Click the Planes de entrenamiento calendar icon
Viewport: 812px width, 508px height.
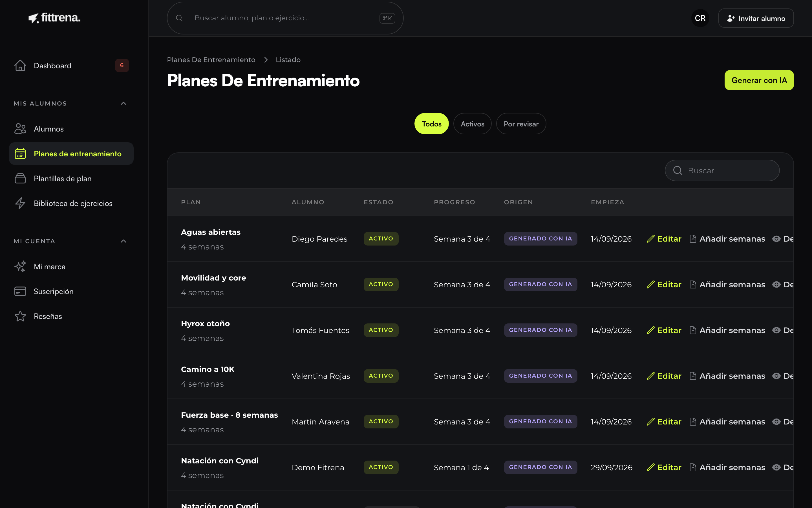[20, 154]
